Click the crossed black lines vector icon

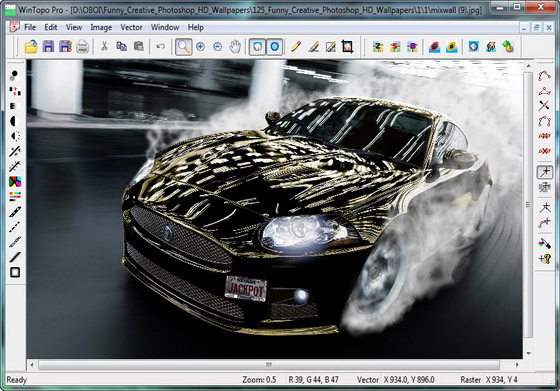(544, 106)
